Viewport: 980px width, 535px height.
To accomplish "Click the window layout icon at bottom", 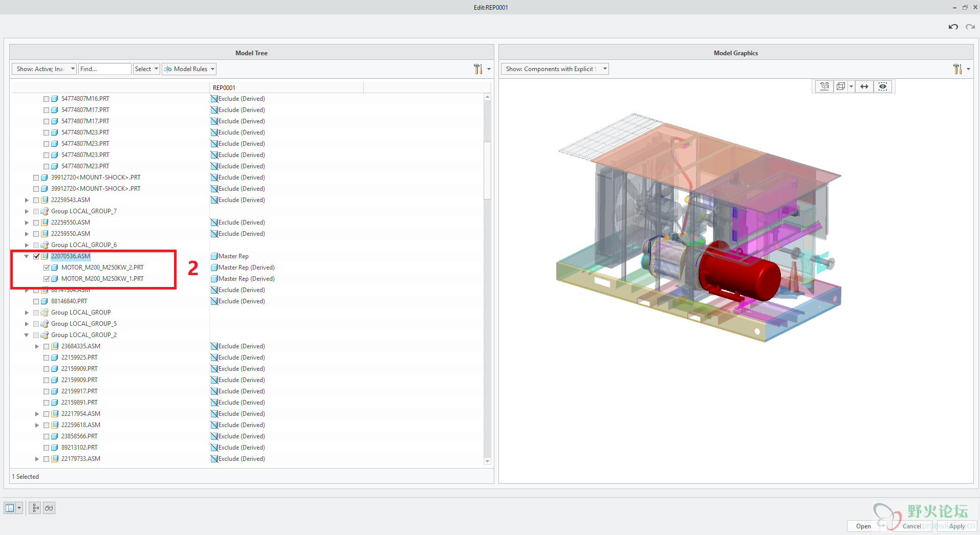I will coord(10,508).
